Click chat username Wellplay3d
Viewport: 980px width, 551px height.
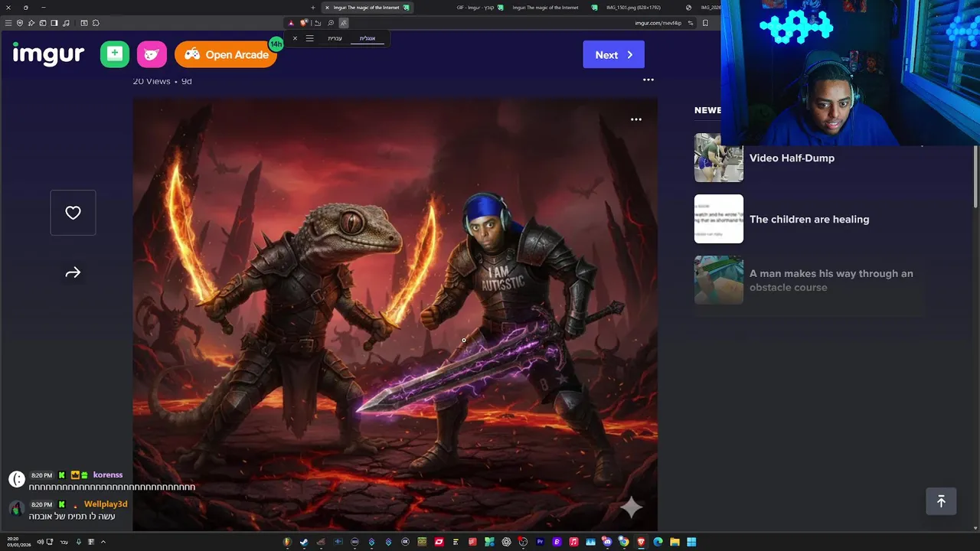106,504
